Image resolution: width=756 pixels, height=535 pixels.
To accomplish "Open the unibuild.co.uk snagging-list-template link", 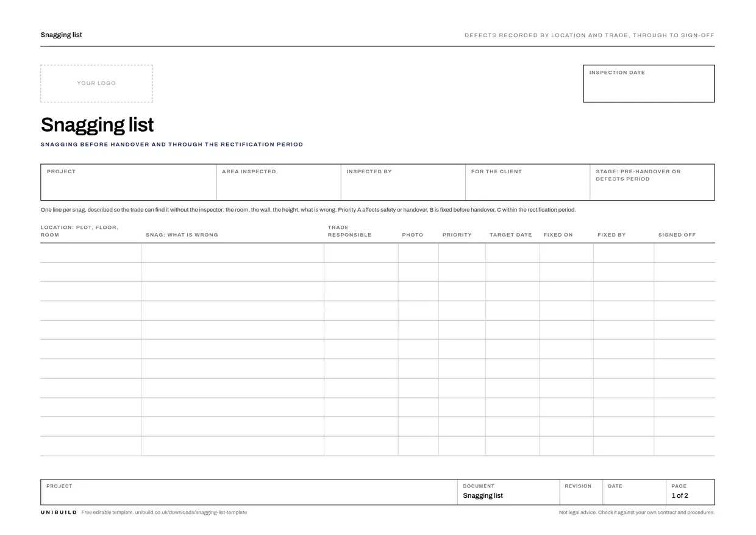I will [191, 512].
